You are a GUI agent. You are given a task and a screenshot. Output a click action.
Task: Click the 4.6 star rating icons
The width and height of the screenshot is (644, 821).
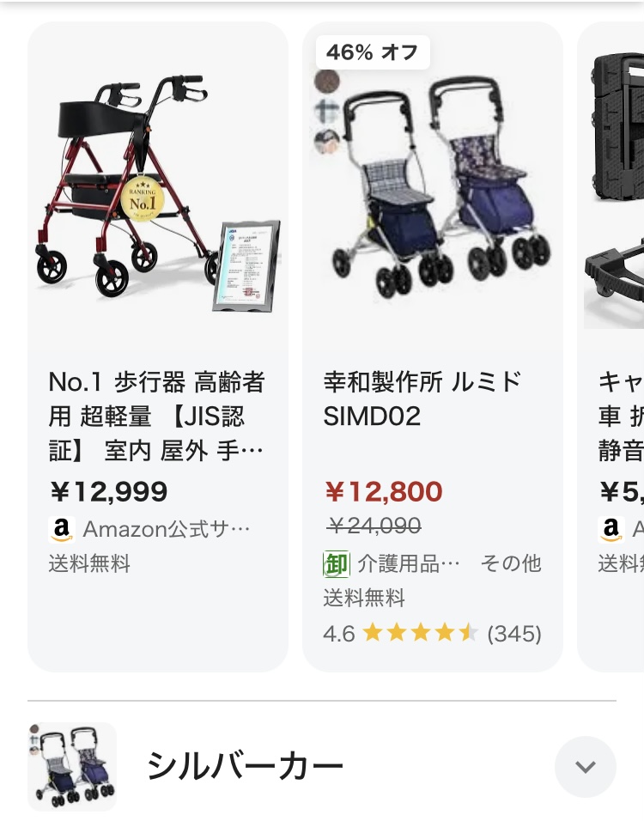click(x=421, y=634)
